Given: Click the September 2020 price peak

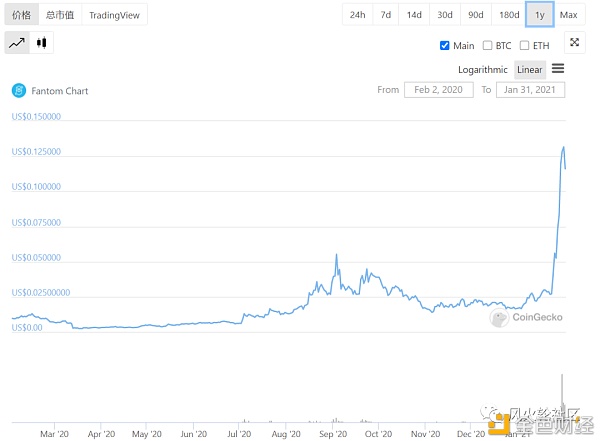Looking at the screenshot, I should (336, 255).
